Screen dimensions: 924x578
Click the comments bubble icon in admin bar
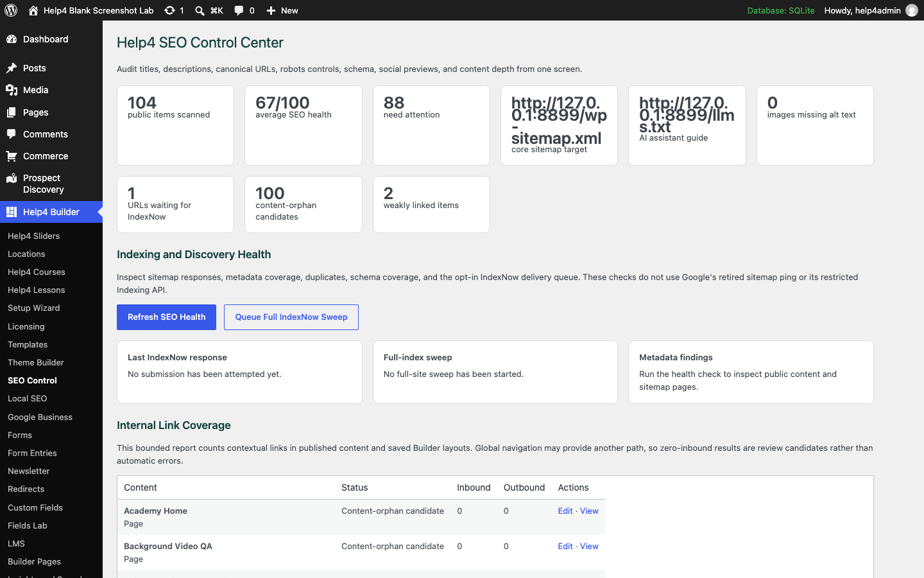pyautogui.click(x=239, y=10)
